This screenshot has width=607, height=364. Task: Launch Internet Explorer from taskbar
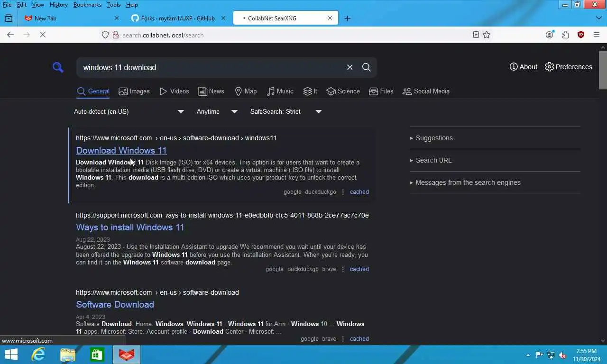click(38, 355)
